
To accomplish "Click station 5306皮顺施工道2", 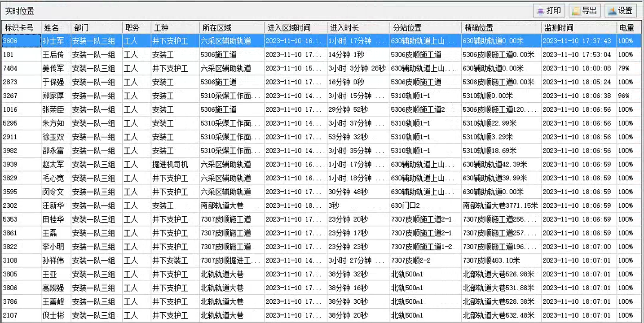I will click(x=418, y=110).
